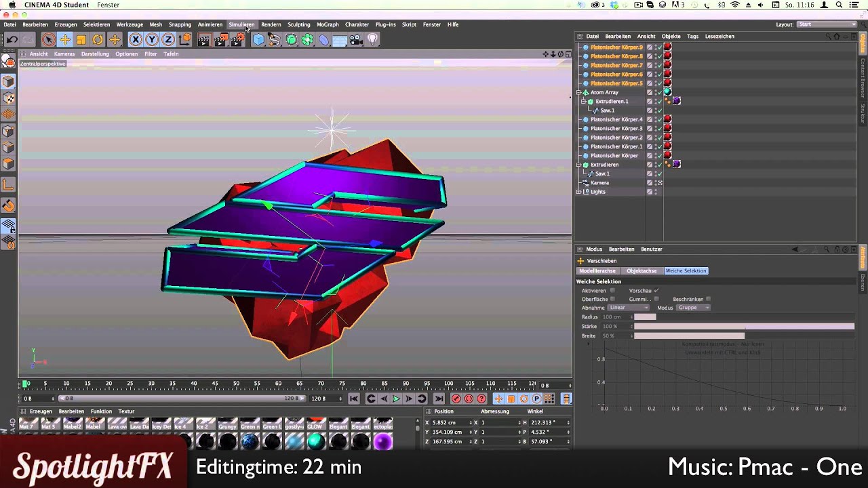Click the X position field 5.852 cm

click(x=450, y=423)
